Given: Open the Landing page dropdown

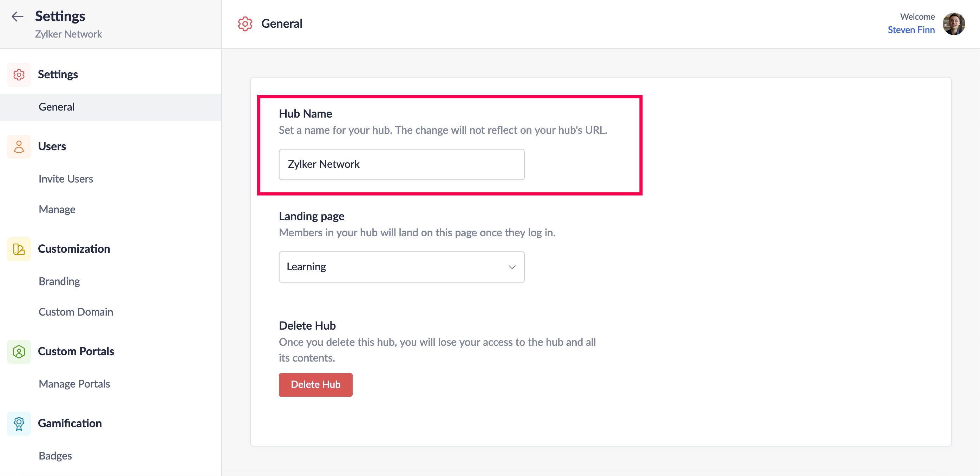Looking at the screenshot, I should coord(401,266).
